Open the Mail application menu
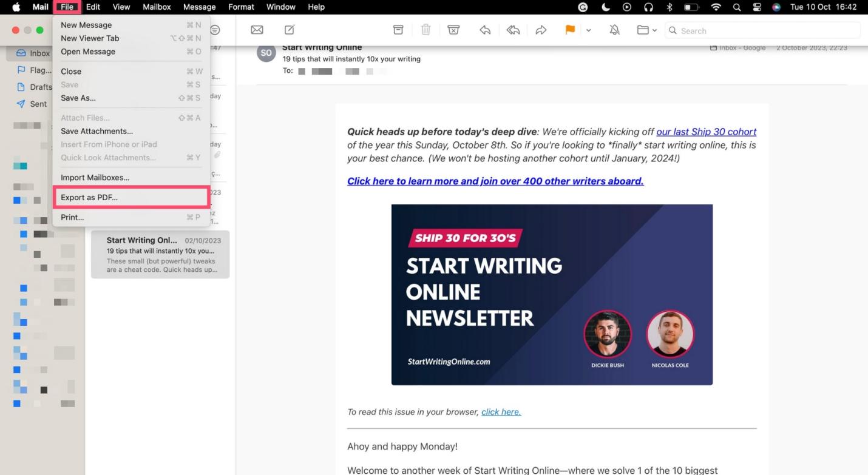868x475 pixels. pyautogui.click(x=40, y=7)
